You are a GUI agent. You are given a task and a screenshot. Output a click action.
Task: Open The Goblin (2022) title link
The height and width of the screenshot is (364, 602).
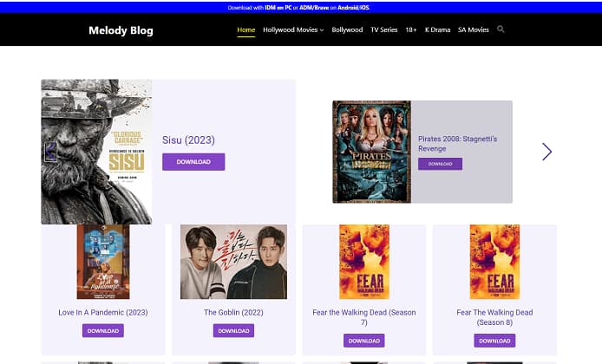pyautogui.click(x=233, y=312)
